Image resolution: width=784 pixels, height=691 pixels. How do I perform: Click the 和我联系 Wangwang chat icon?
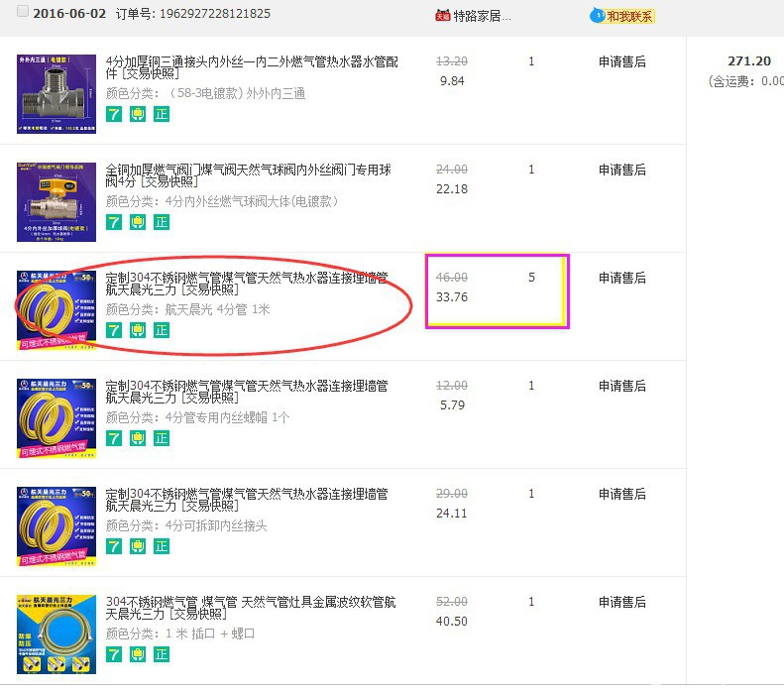621,16
